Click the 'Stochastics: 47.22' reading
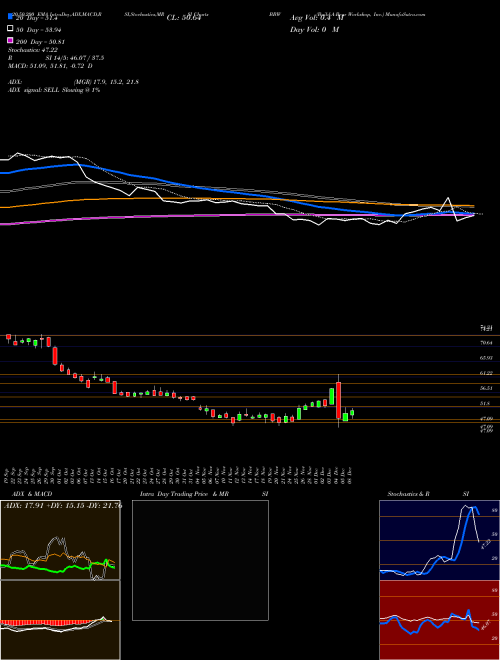The width and height of the screenshot is (500, 660). 33,49
